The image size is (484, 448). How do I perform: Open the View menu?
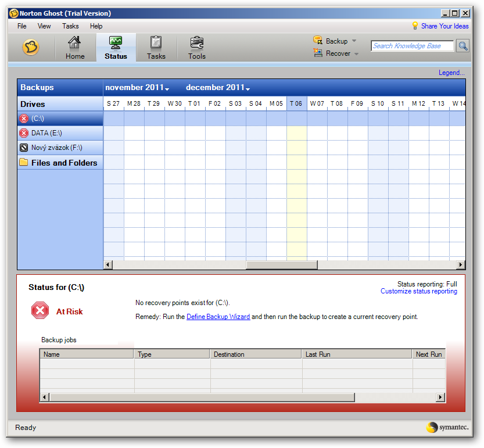(x=44, y=26)
